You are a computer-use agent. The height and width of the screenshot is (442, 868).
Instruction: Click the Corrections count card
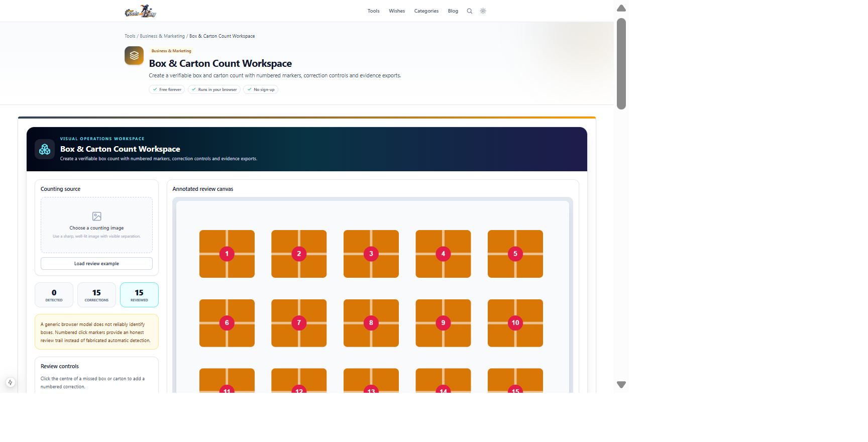[x=96, y=295]
